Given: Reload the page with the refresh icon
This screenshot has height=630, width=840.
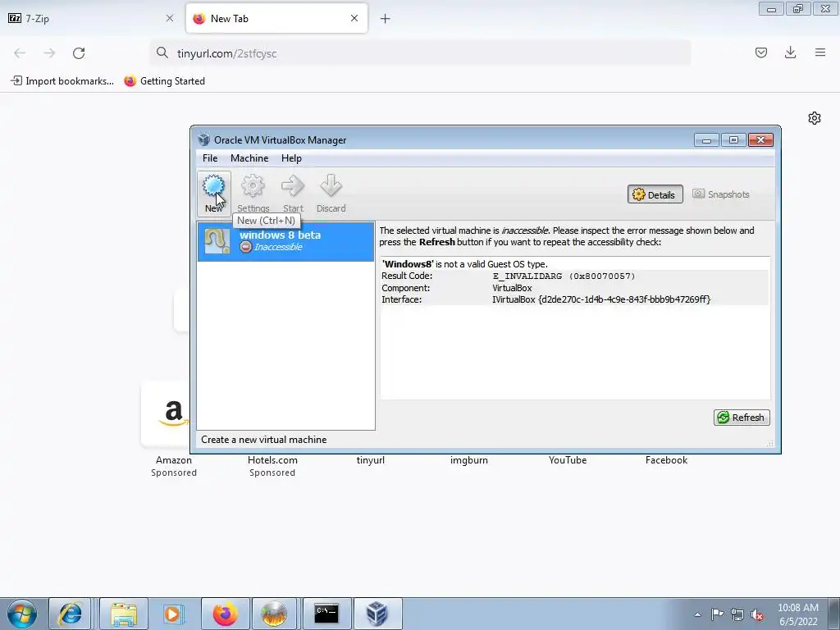Looking at the screenshot, I should point(79,53).
